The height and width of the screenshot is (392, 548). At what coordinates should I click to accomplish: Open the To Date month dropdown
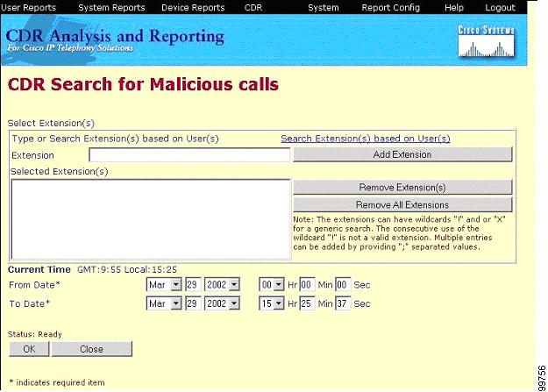tap(164, 303)
